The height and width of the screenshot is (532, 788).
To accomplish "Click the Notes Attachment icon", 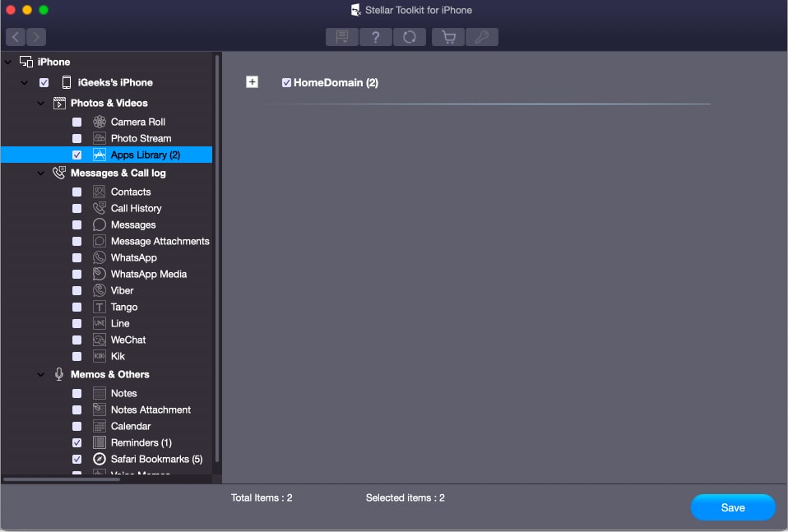I will [x=100, y=409].
